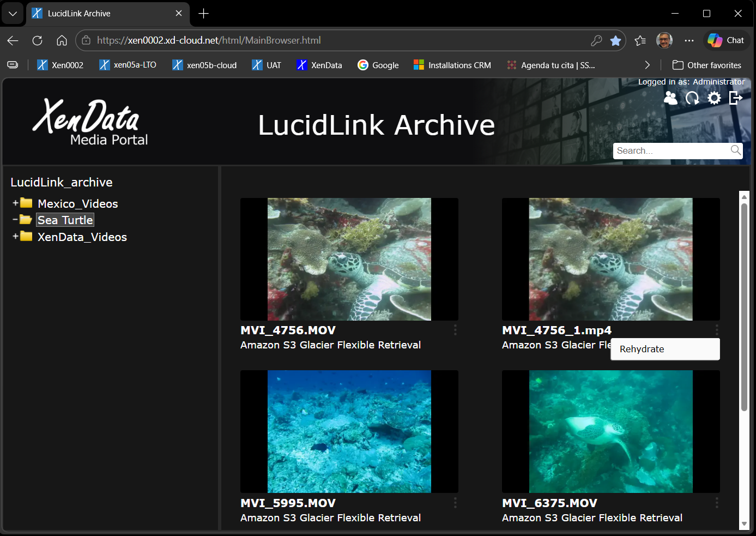The width and height of the screenshot is (756, 536).
Task: Collapse the Sea Turtle folder
Action: (x=15, y=219)
